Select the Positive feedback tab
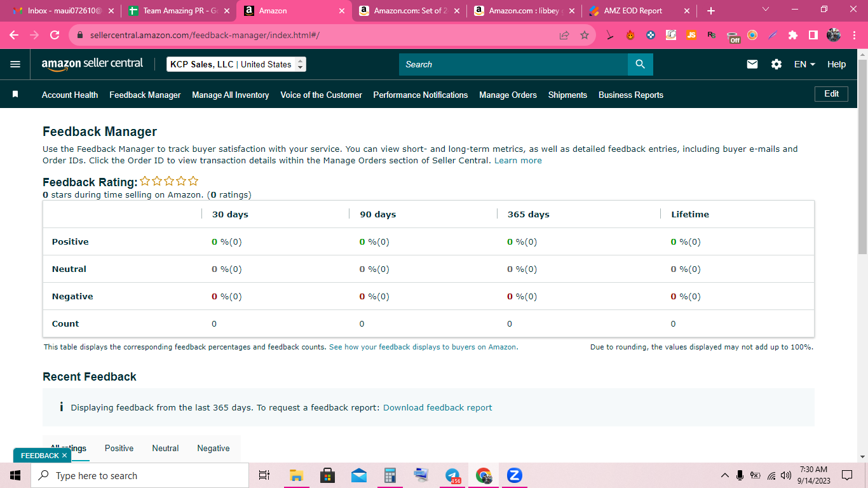The width and height of the screenshot is (868, 488). point(119,448)
